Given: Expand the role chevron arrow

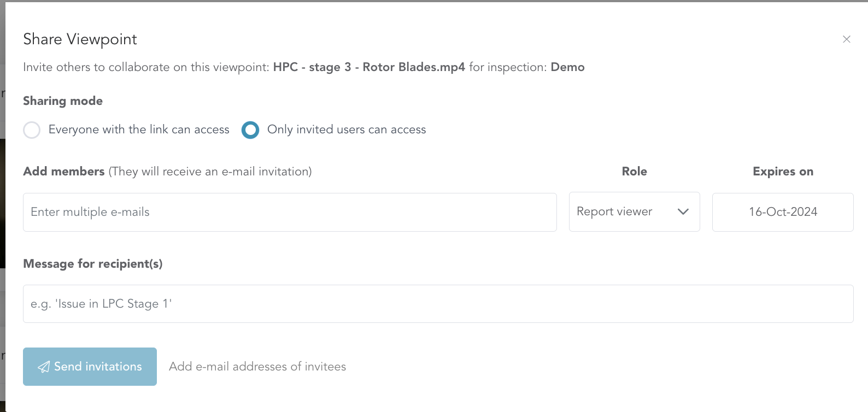Looking at the screenshot, I should 683,211.
